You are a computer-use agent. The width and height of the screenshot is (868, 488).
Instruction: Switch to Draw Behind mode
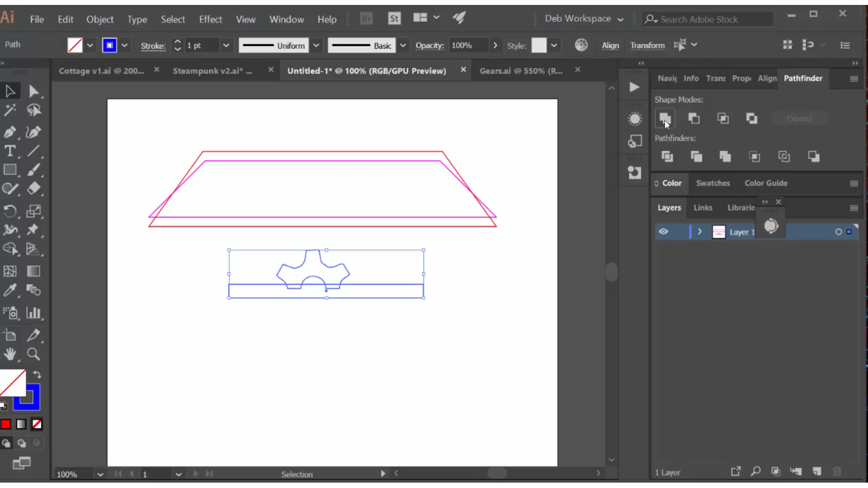click(21, 443)
